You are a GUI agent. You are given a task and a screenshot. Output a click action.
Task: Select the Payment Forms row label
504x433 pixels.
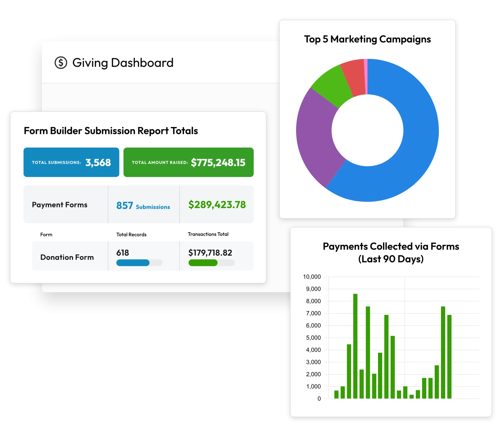tap(60, 205)
